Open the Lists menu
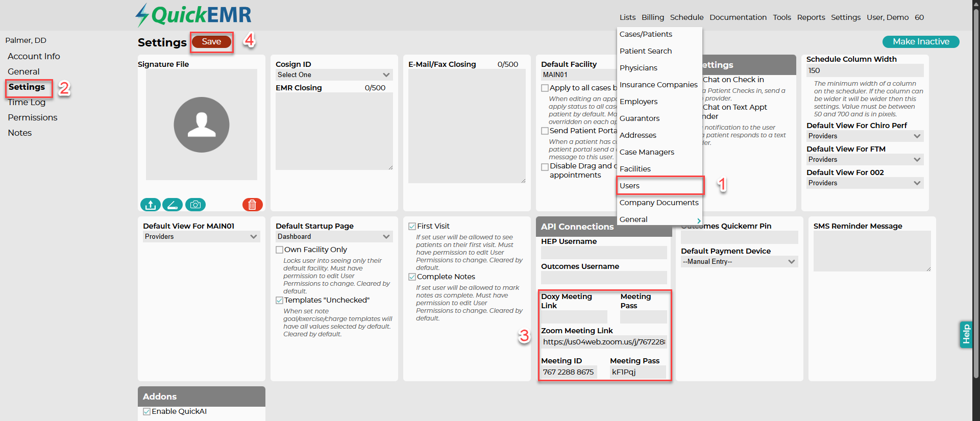The image size is (980, 421). 627,17
